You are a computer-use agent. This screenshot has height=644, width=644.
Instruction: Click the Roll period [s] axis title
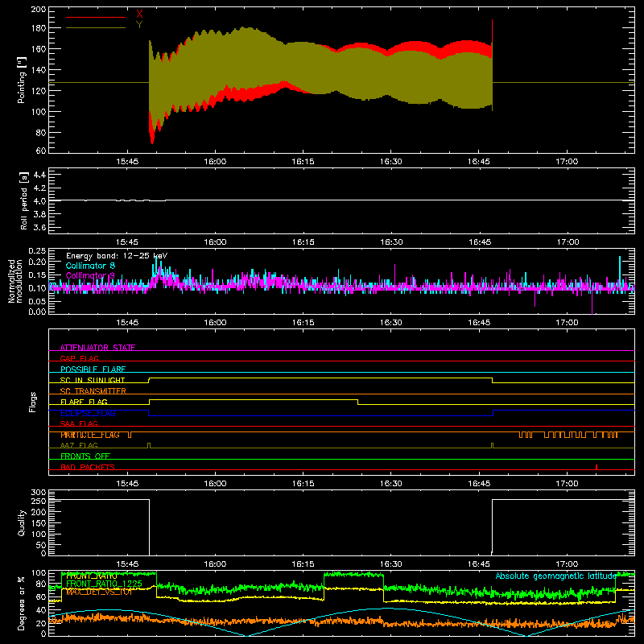23,200
